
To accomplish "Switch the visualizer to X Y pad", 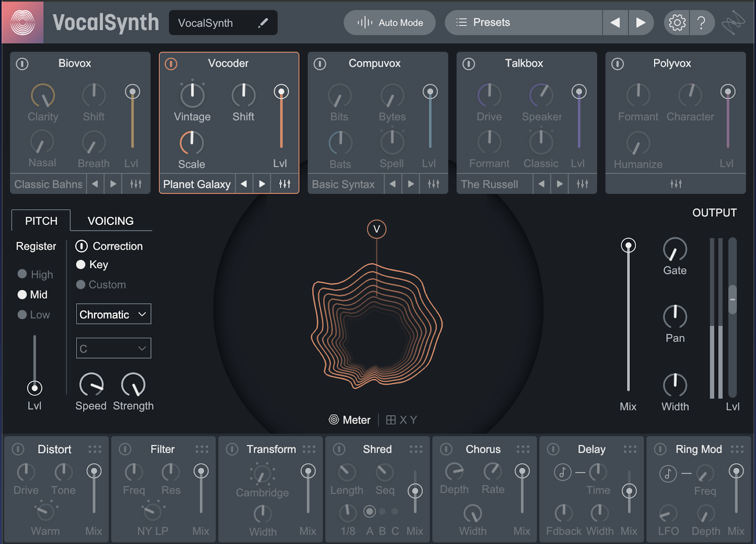I will pos(402,420).
